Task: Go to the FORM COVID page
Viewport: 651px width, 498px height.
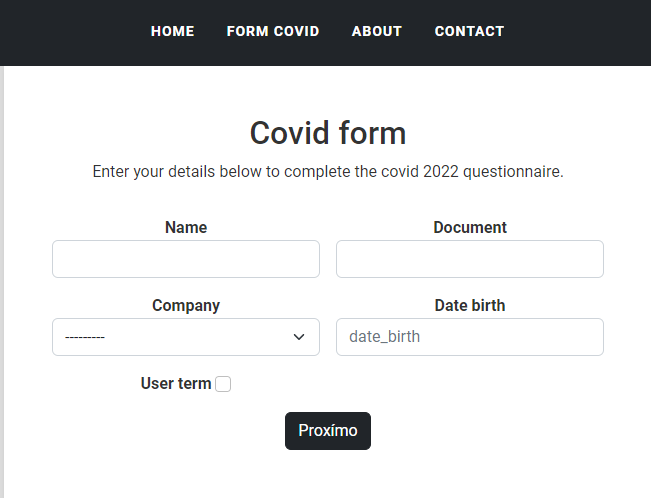Action: (273, 31)
